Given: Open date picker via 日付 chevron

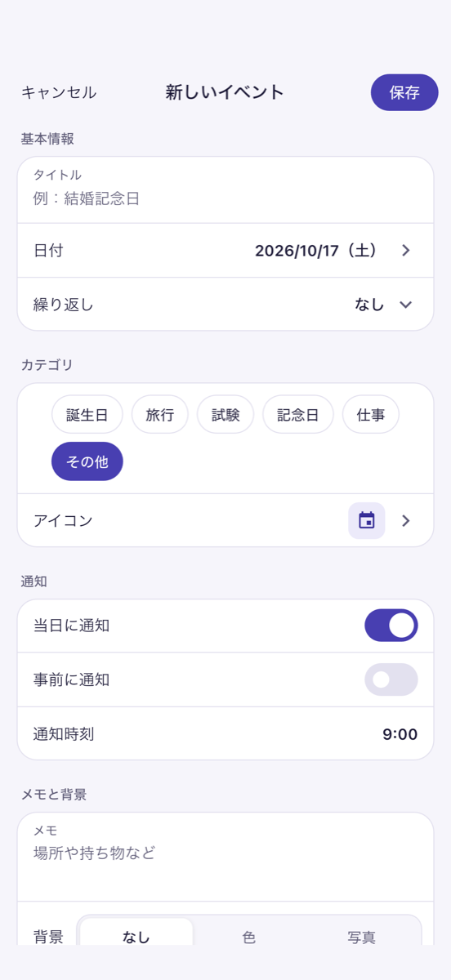Looking at the screenshot, I should coord(406,250).
